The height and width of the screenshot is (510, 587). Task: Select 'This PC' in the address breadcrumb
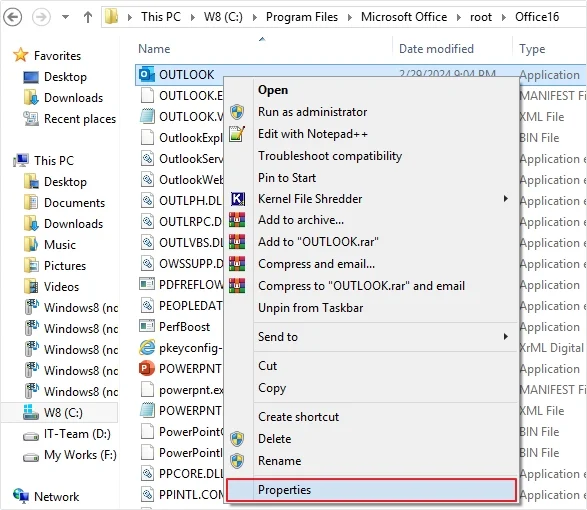click(x=161, y=17)
